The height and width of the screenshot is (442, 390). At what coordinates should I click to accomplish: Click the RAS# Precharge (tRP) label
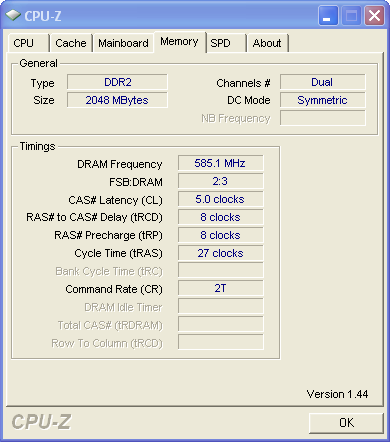tap(108, 235)
